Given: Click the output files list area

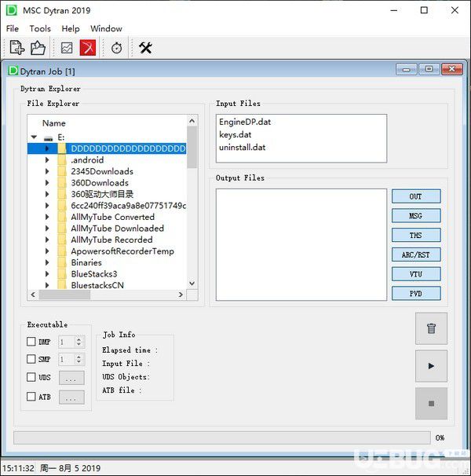Looking at the screenshot, I should 301,245.
